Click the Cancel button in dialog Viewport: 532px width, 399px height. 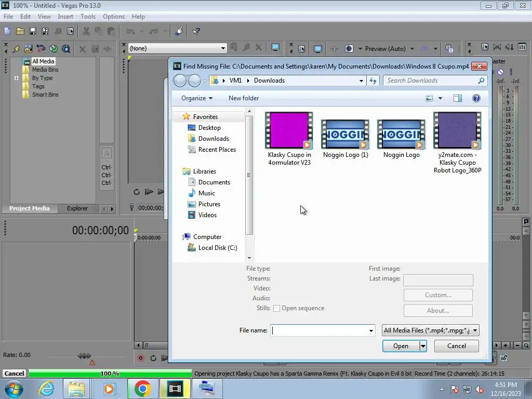456,346
